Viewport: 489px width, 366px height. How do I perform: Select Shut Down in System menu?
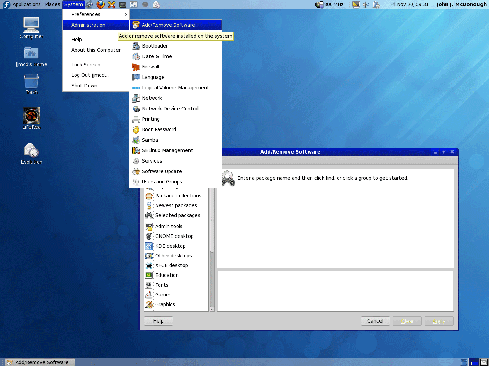[96, 86]
